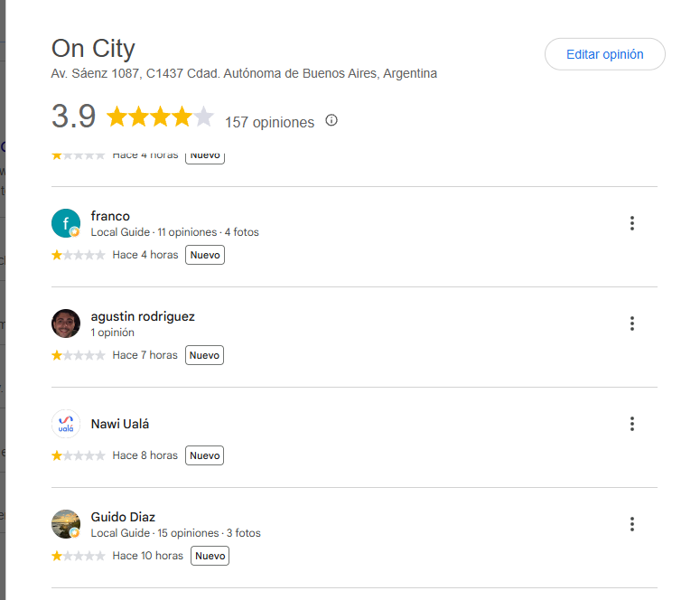Click Guido Diaz's landscape profile photo
The height and width of the screenshot is (600, 700).
pos(66,524)
